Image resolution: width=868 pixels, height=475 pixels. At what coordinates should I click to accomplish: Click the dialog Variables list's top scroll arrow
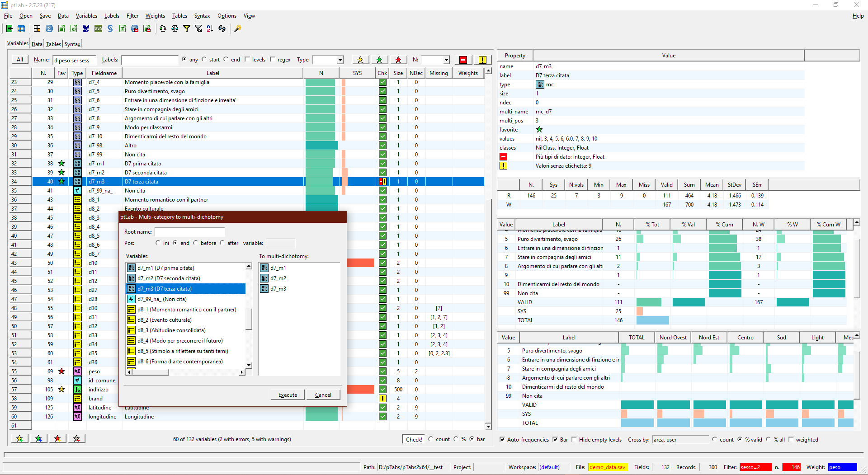[249, 266]
